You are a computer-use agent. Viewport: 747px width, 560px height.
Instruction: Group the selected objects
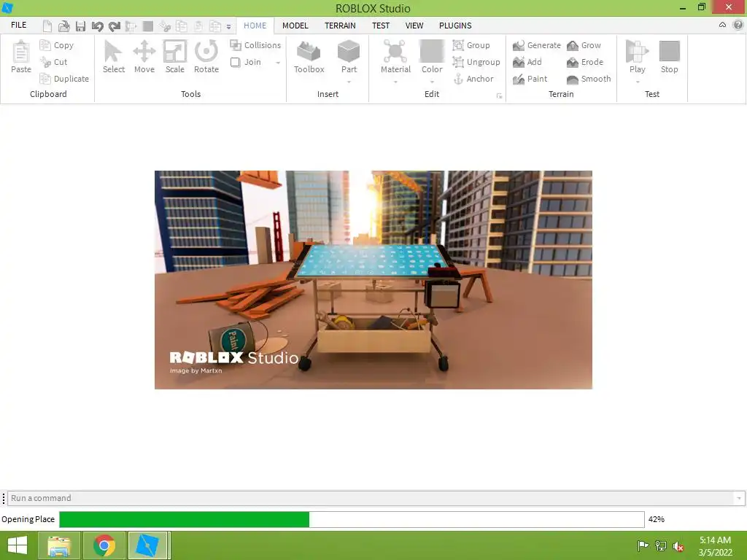pos(471,45)
